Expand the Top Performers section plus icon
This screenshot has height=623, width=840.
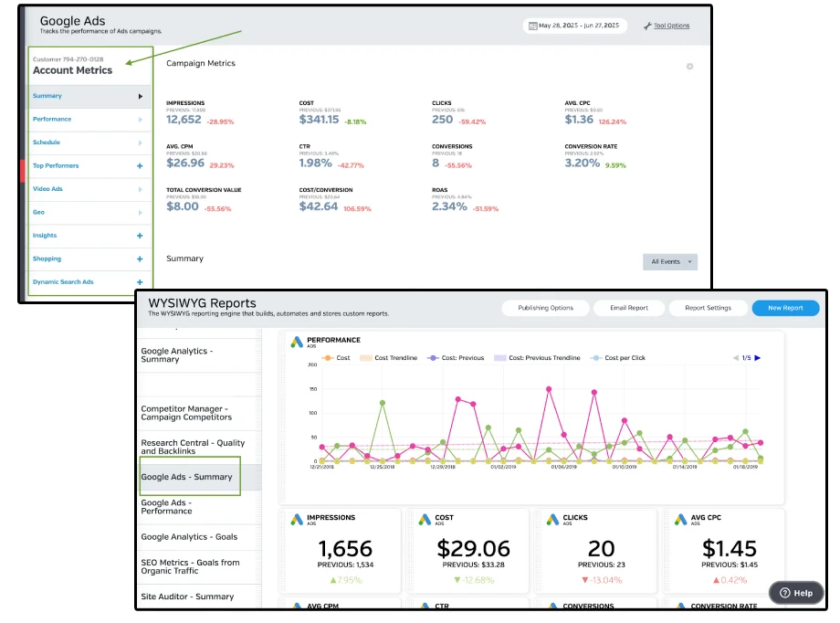point(140,166)
